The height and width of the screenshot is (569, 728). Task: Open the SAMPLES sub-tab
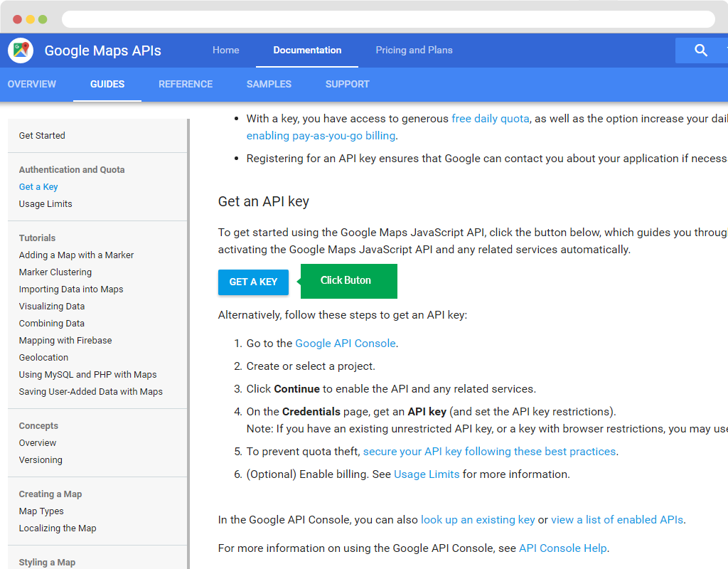click(x=269, y=84)
